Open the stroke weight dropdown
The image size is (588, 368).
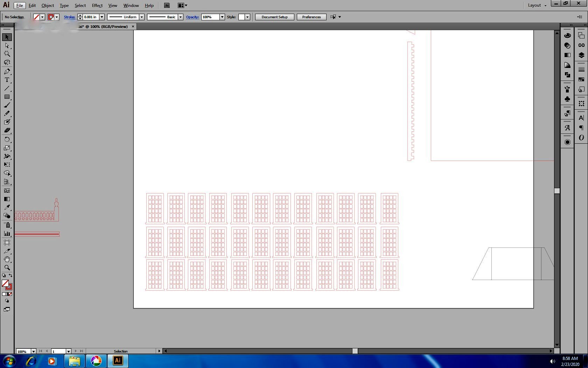(102, 17)
